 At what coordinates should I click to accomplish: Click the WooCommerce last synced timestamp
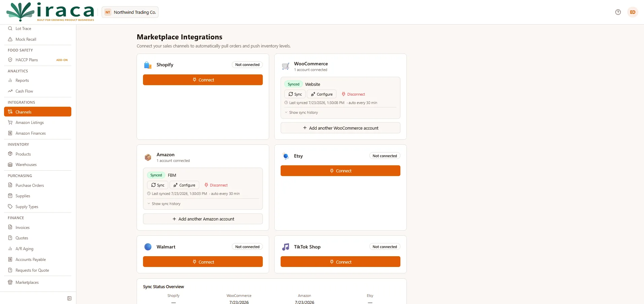coord(317,103)
